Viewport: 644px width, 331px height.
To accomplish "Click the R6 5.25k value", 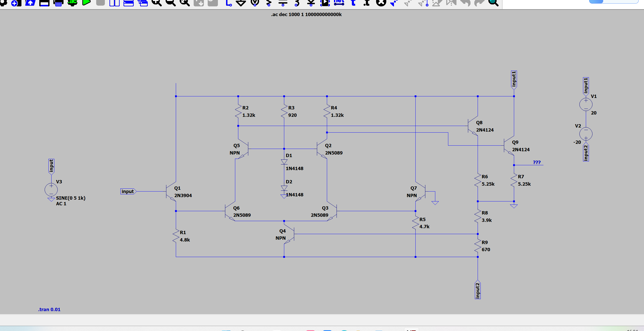I will click(x=488, y=184).
